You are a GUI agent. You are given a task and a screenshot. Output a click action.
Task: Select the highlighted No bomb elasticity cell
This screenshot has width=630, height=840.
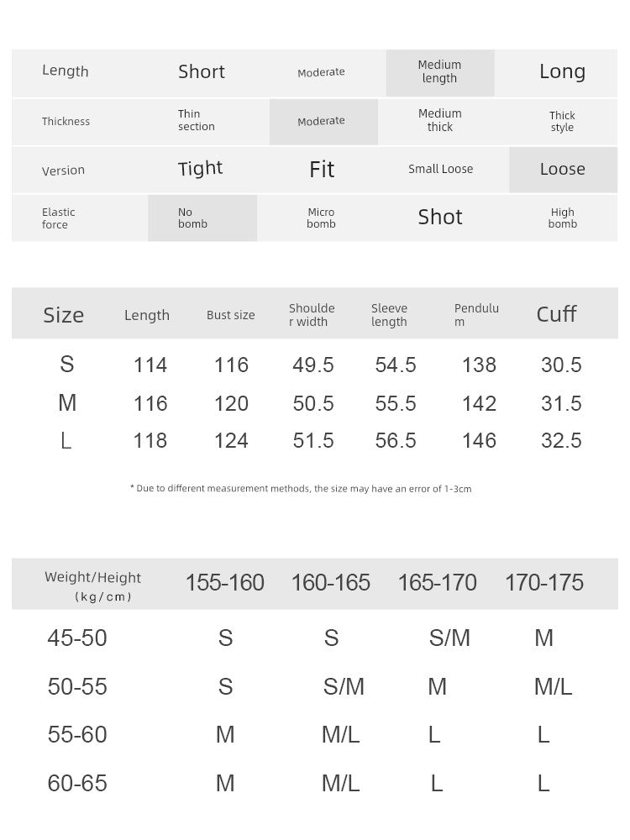202,218
